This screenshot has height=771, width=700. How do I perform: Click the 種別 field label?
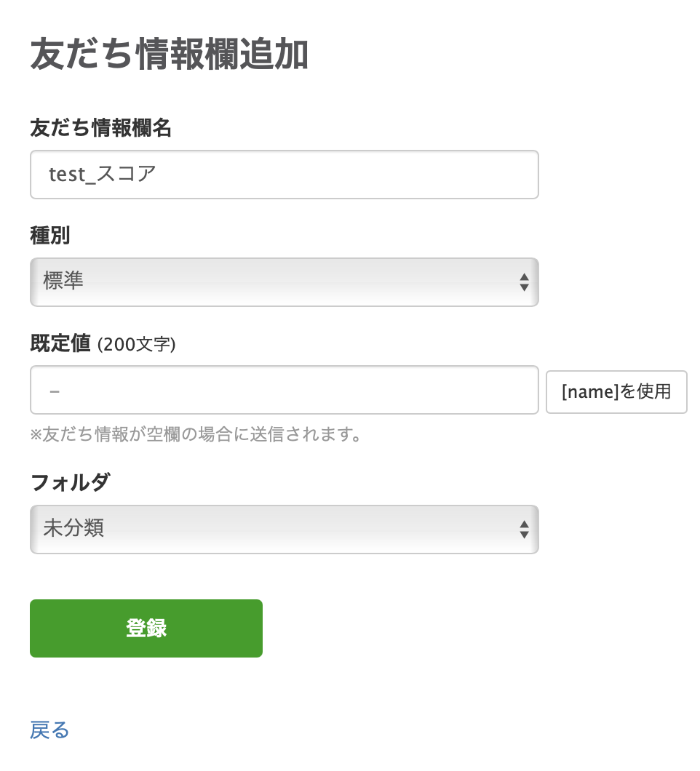coord(48,236)
